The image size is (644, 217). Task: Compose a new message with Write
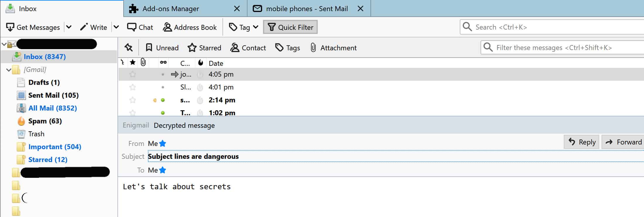point(94,27)
